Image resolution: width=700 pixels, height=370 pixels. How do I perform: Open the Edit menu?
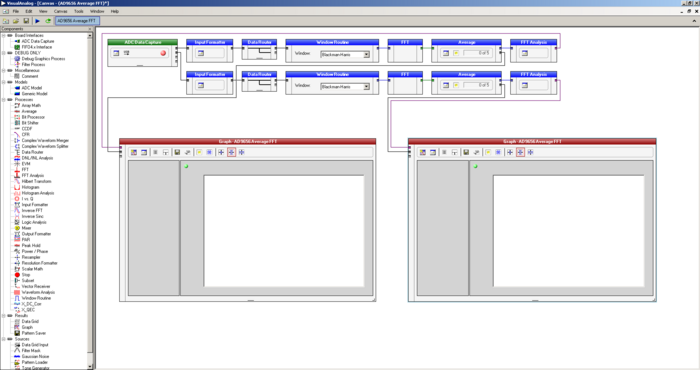[29, 11]
